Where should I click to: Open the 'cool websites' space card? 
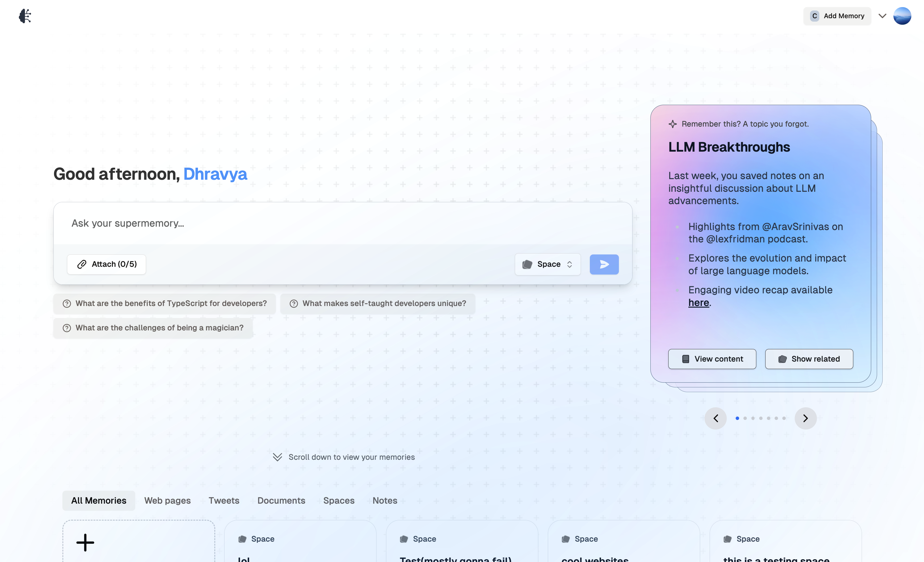(x=624, y=541)
